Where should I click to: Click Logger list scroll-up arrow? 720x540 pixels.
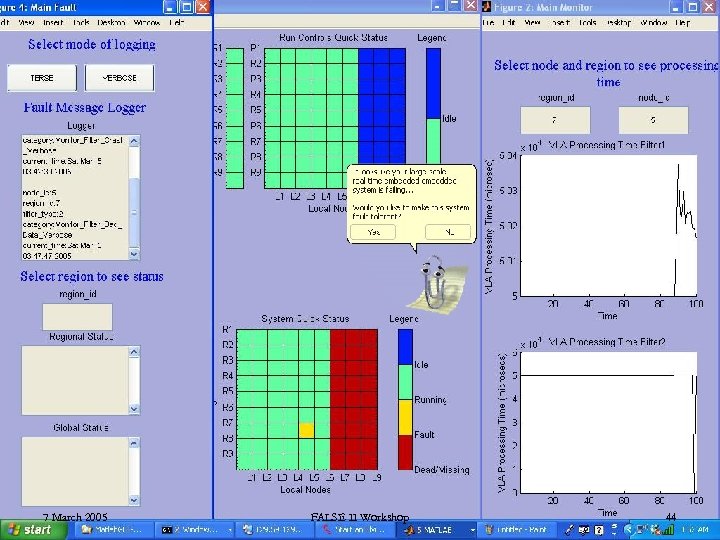pyautogui.click(x=134, y=141)
